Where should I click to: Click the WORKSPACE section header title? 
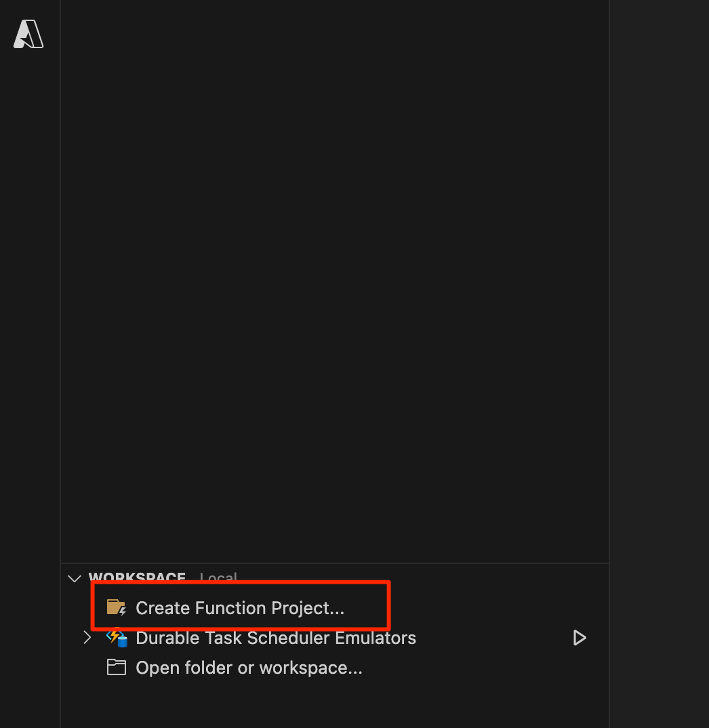137,577
